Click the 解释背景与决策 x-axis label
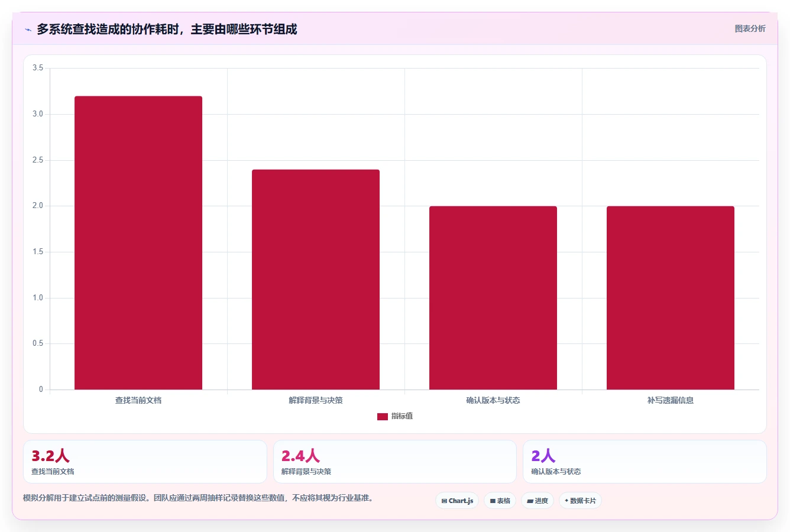Screen dimensions: 790x532 [316, 400]
